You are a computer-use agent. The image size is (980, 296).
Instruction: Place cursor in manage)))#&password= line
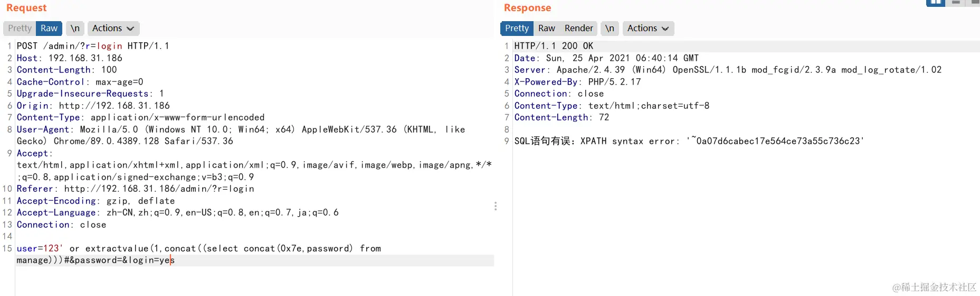pos(96,260)
